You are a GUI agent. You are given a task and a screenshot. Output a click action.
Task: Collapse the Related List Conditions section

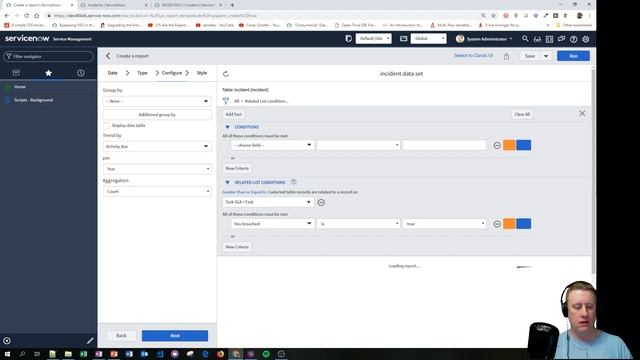tap(227, 182)
